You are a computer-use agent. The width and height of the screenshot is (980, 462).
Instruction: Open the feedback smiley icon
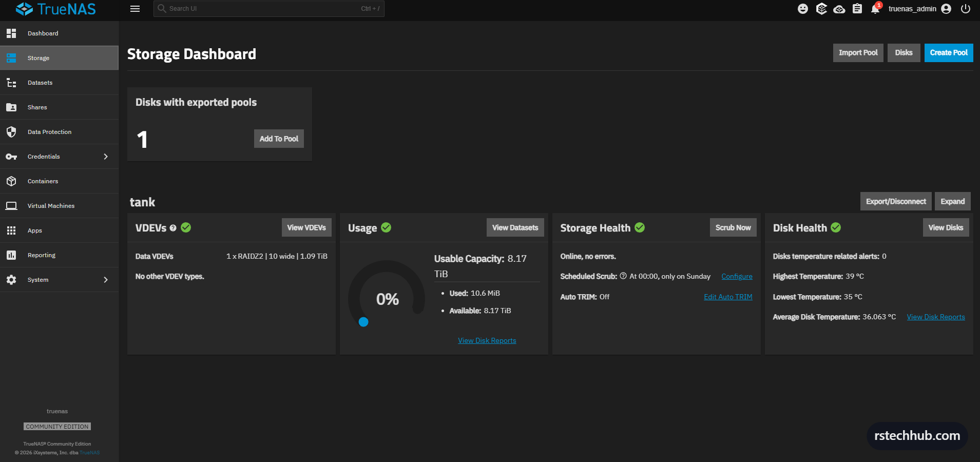tap(803, 9)
